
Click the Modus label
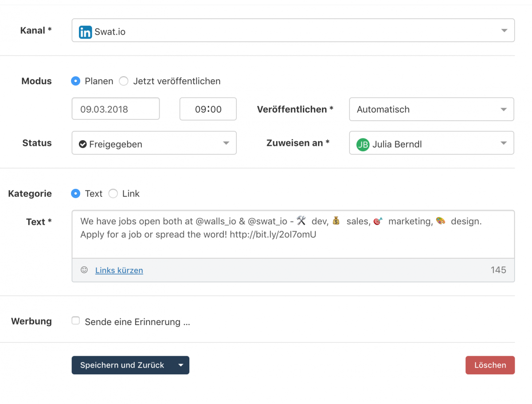(x=36, y=81)
